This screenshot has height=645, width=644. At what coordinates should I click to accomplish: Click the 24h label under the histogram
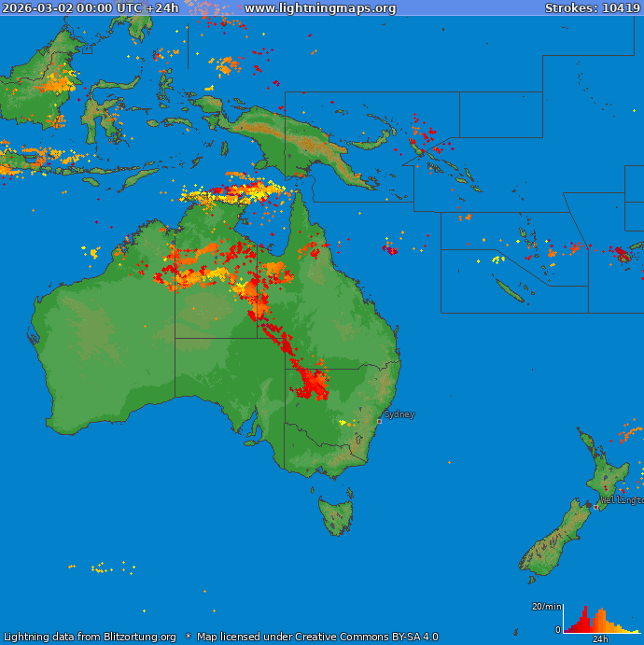click(600, 638)
